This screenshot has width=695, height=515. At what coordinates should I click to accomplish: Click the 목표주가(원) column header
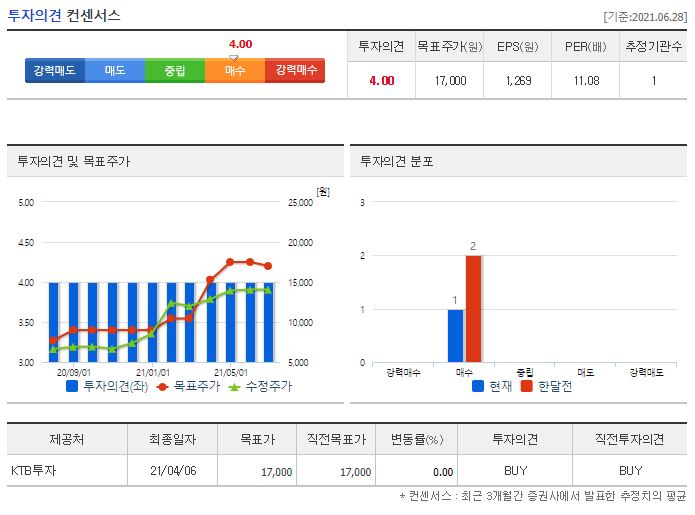[450, 47]
